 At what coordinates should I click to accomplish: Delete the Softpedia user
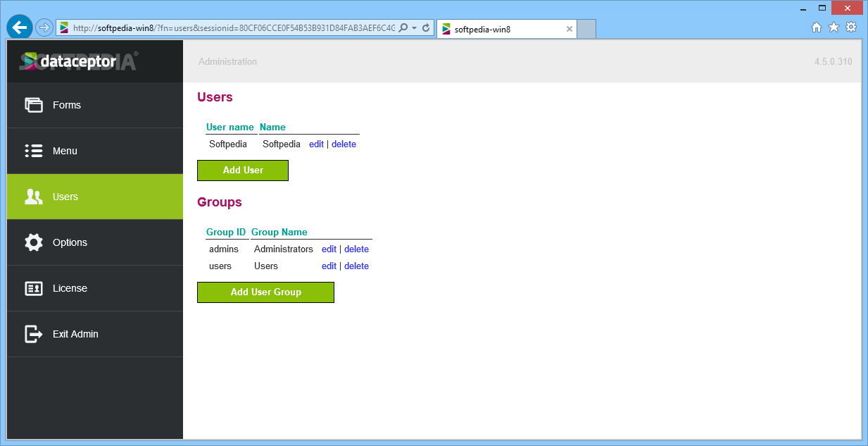[x=344, y=144]
